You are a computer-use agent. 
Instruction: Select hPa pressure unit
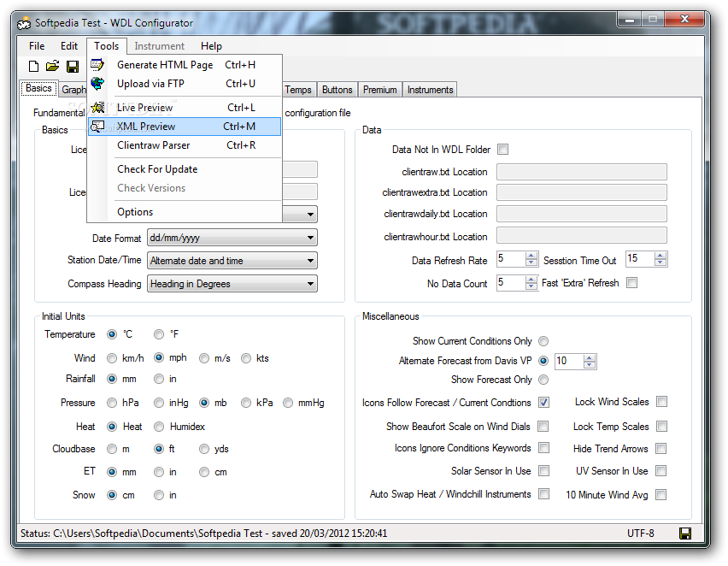click(x=111, y=403)
